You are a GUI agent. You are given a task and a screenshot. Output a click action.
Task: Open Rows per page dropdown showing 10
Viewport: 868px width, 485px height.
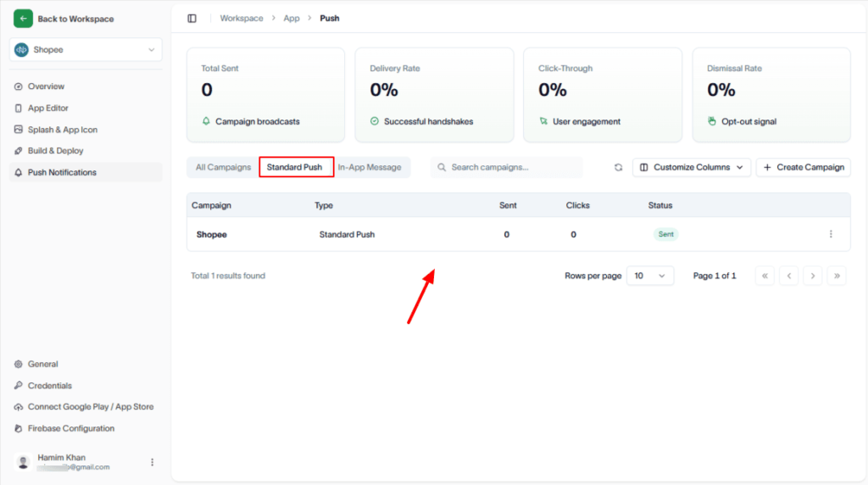point(650,276)
